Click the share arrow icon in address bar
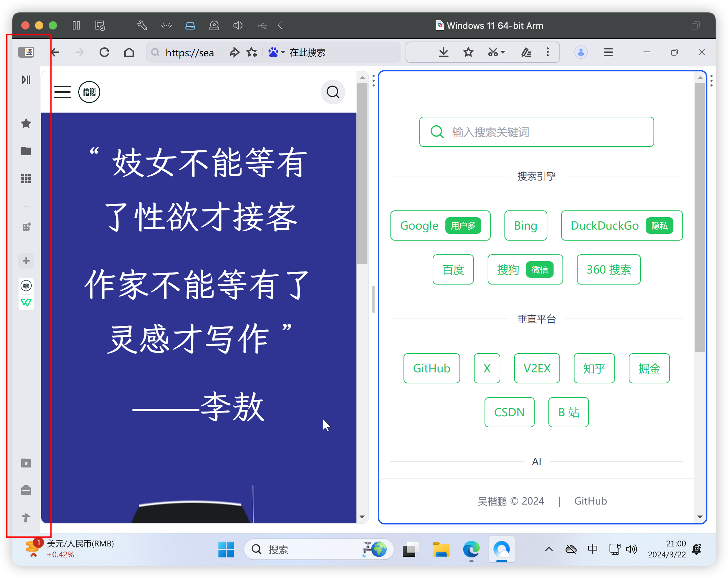The height and width of the screenshot is (578, 728). (x=235, y=52)
